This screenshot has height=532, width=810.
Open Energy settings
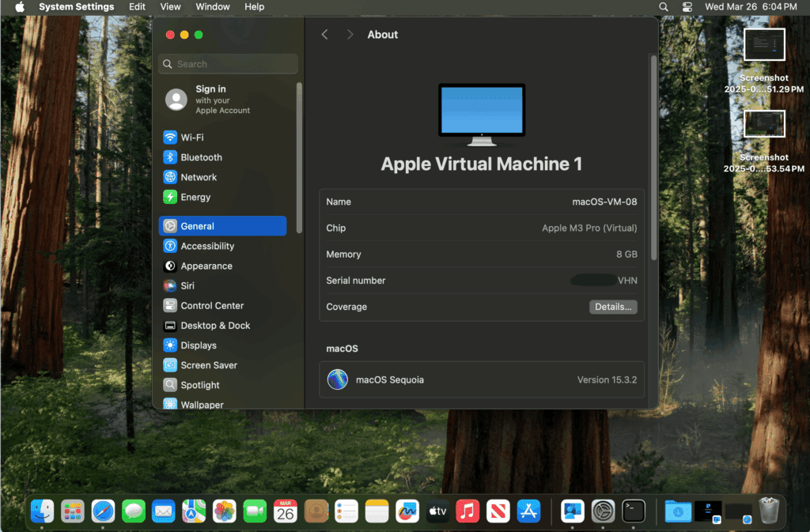pos(196,196)
